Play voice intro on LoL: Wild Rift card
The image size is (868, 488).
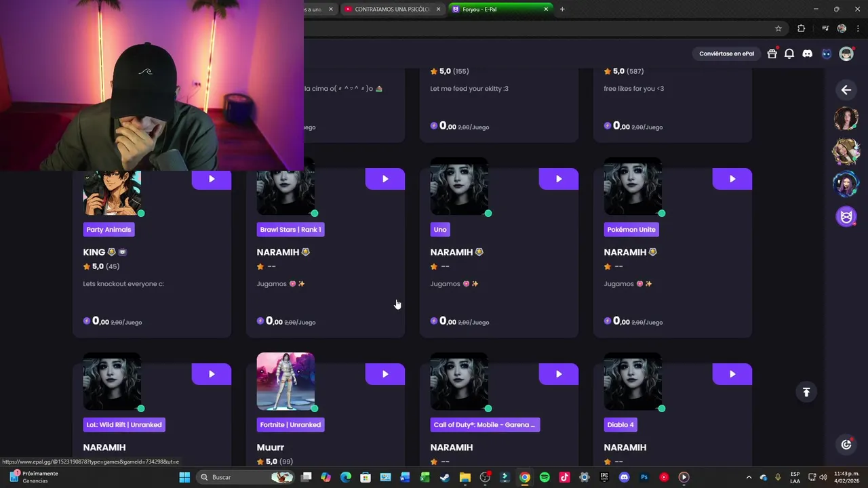(212, 374)
